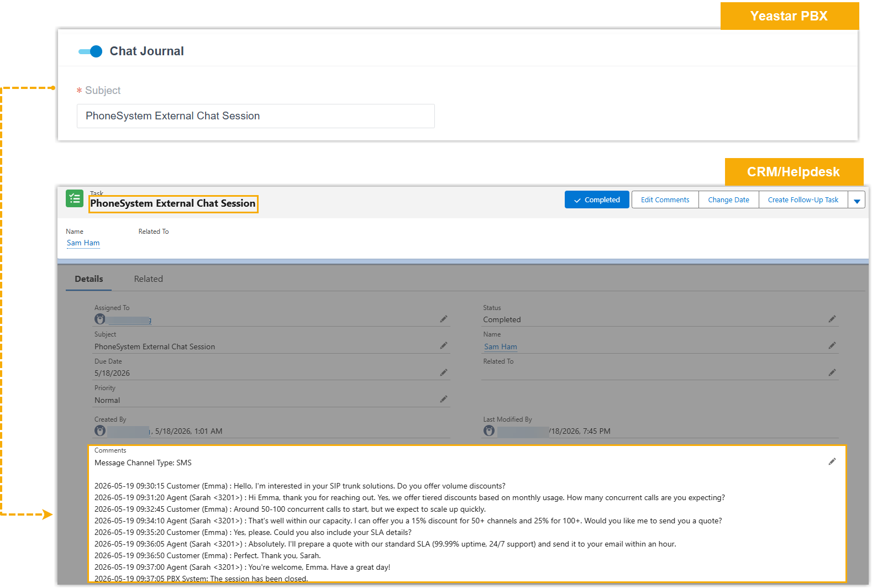872x588 pixels.
Task: Click the Message Channel Type: SMS line
Action: coord(143,463)
